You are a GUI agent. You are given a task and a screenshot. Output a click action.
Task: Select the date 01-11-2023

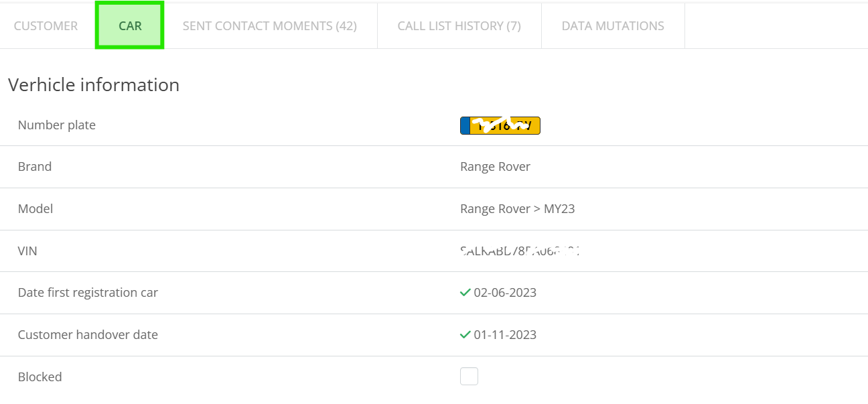pyautogui.click(x=505, y=335)
